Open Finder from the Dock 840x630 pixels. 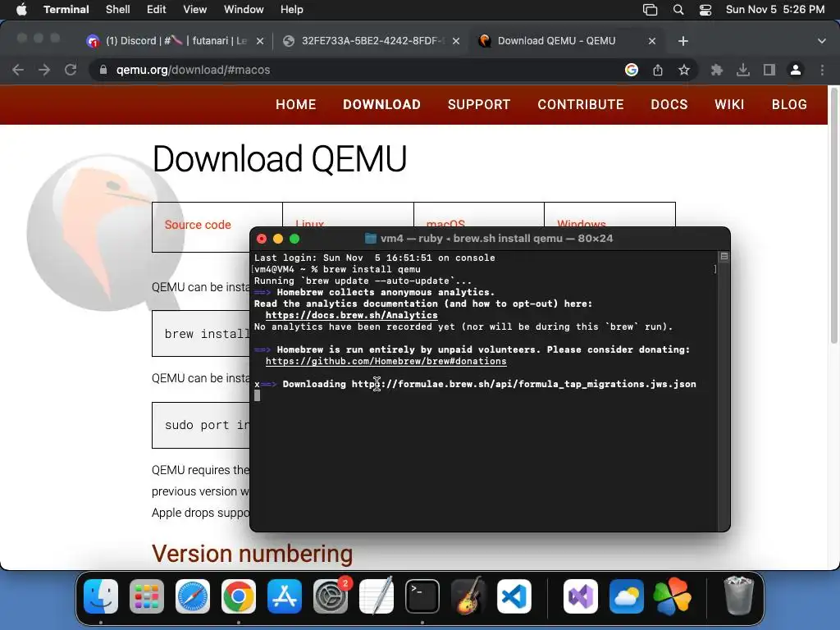point(101,596)
